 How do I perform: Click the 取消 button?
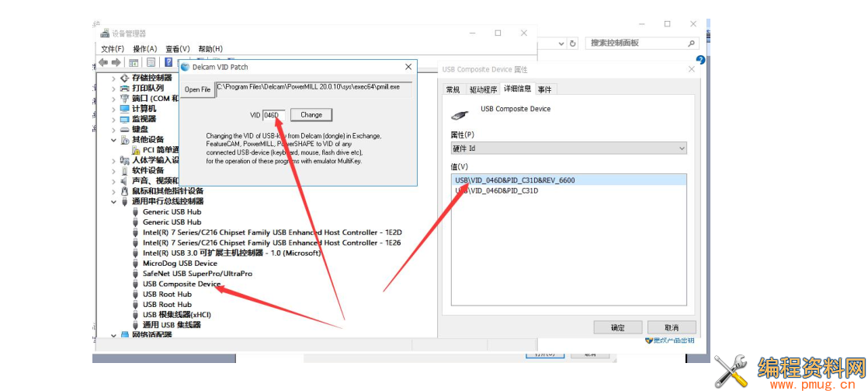click(672, 327)
